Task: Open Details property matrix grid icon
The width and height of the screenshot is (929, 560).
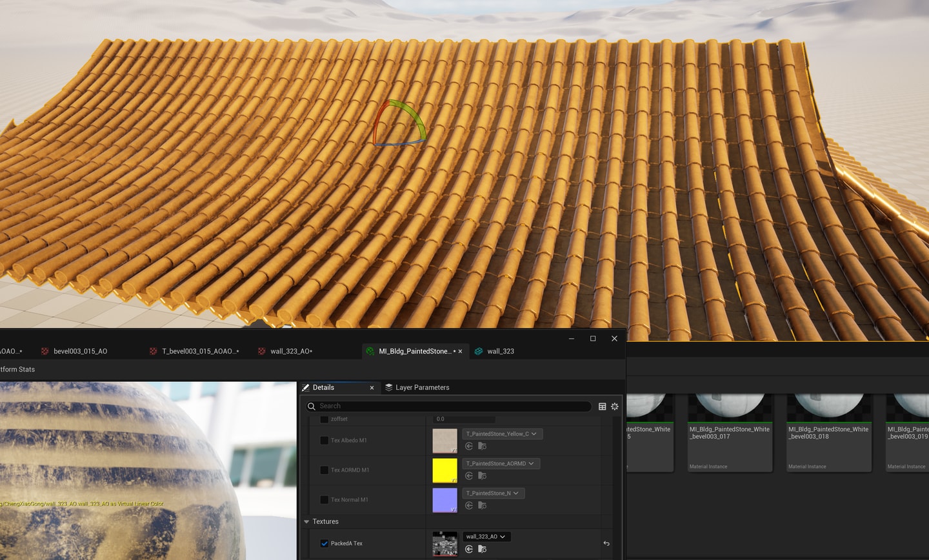Action: [603, 406]
